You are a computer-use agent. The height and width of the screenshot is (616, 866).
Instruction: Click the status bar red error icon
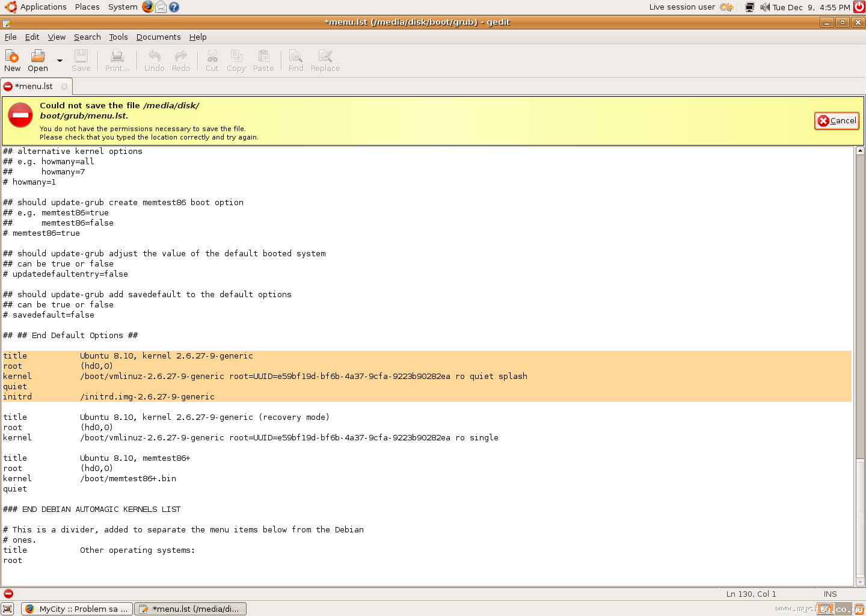coord(8,594)
